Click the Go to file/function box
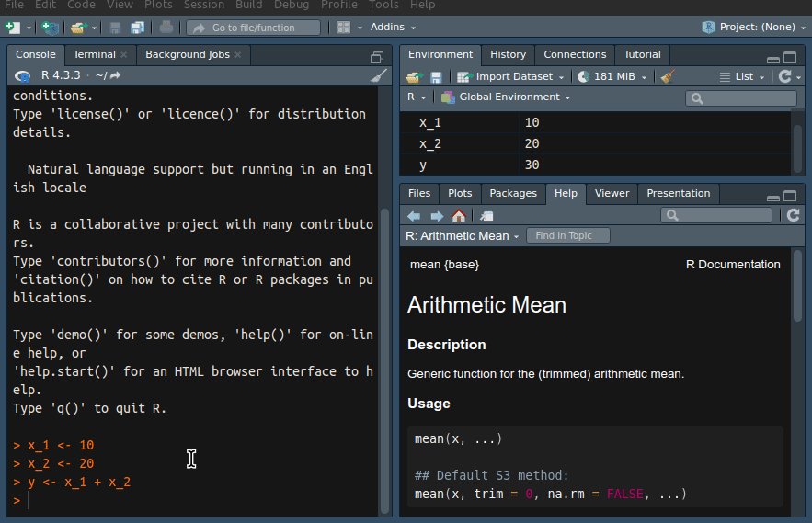The width and height of the screenshot is (812, 523). [253, 28]
